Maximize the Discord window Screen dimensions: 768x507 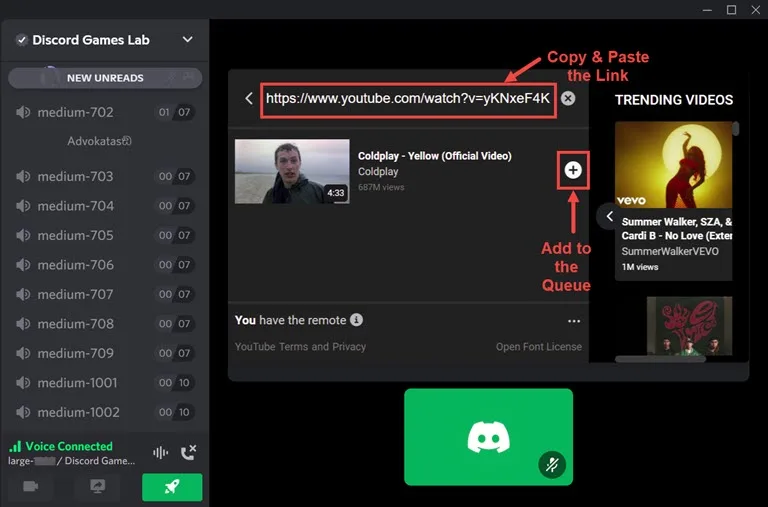click(x=731, y=10)
